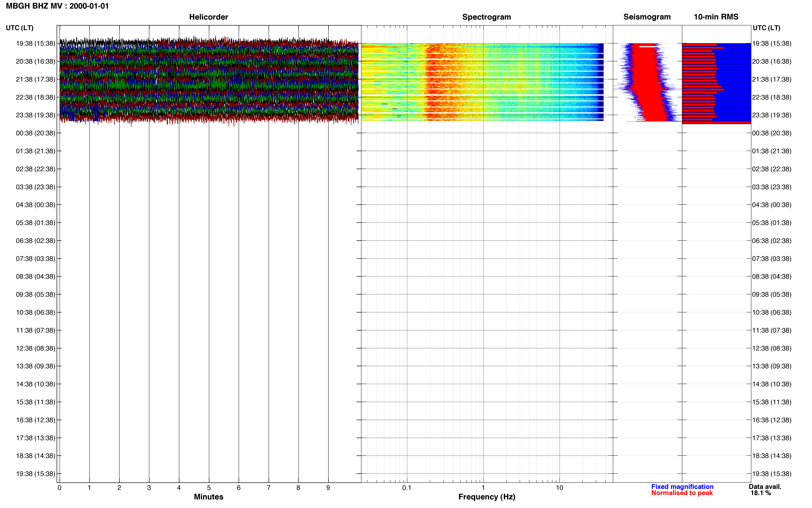Viewport: 812px width, 508px height.
Task: Click the 1 tick on the Frequency axis
Action: [483, 488]
